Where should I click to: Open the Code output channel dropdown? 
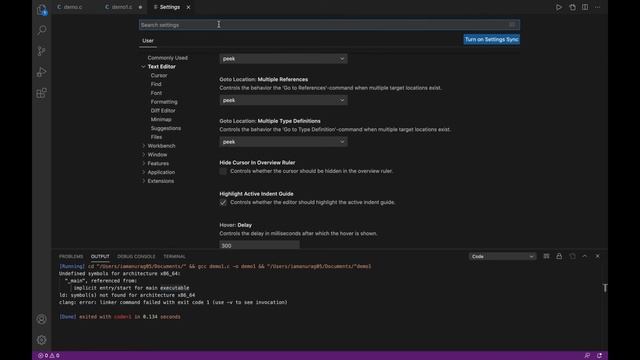(502, 256)
